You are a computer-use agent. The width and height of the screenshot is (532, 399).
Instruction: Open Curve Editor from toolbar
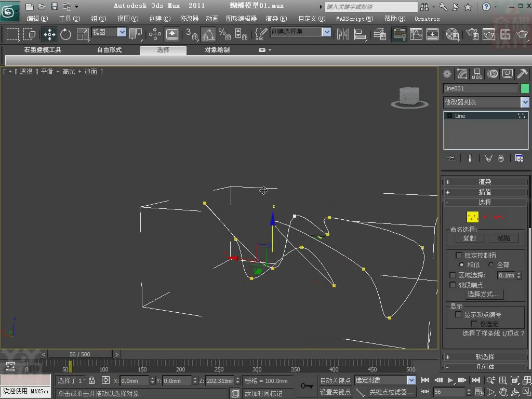[x=416, y=34]
